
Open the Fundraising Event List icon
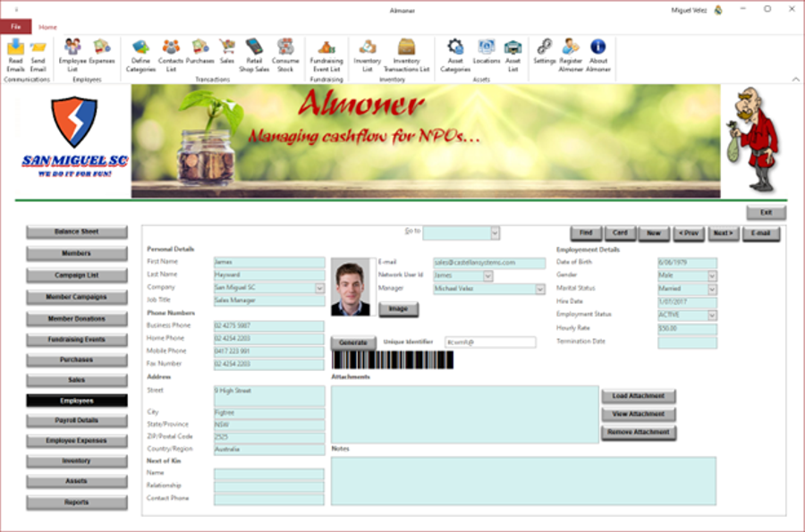(x=326, y=55)
